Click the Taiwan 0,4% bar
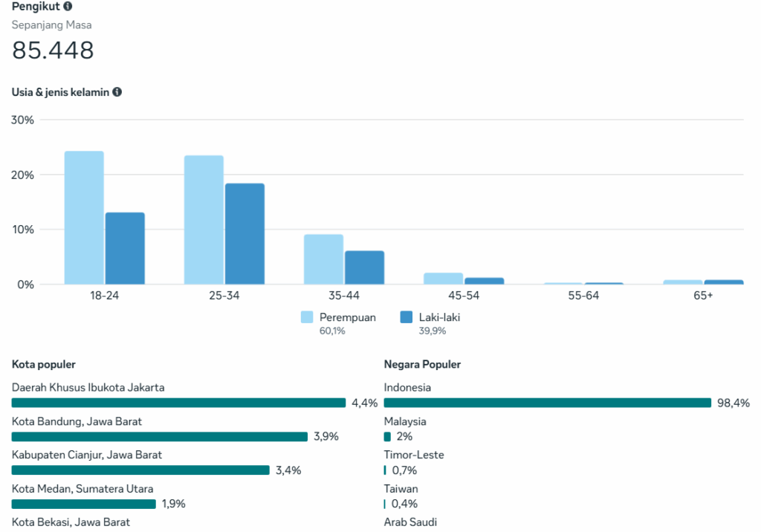The height and width of the screenshot is (532, 761). pos(384,505)
